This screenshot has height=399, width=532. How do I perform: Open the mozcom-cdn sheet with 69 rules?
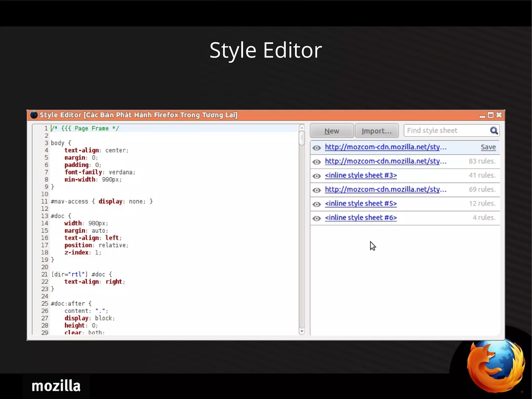tap(386, 189)
